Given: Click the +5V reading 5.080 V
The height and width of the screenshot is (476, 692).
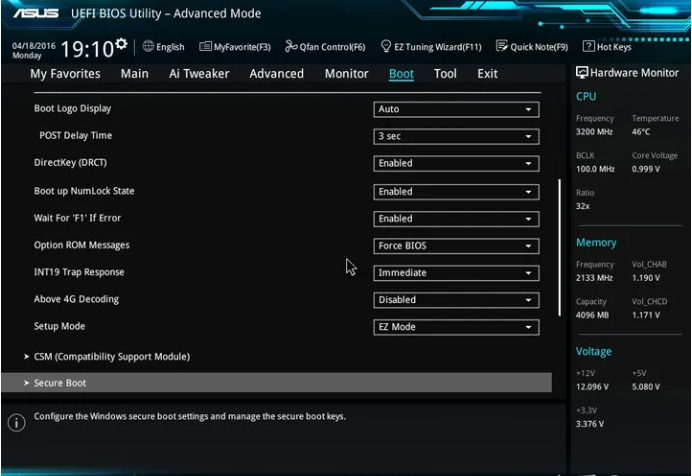Looking at the screenshot, I should (x=646, y=387).
